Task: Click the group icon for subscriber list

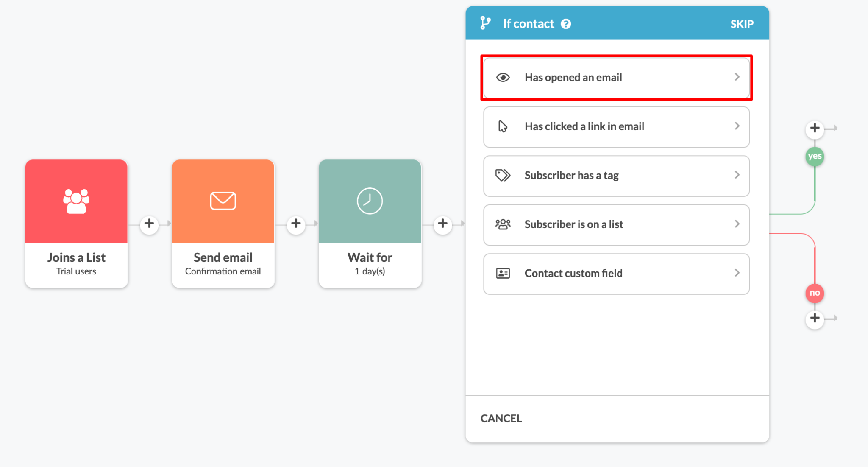Action: coord(503,224)
